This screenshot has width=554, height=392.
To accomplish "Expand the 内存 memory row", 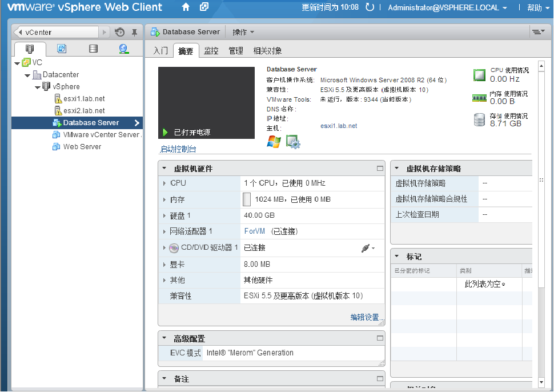I will pyautogui.click(x=164, y=199).
